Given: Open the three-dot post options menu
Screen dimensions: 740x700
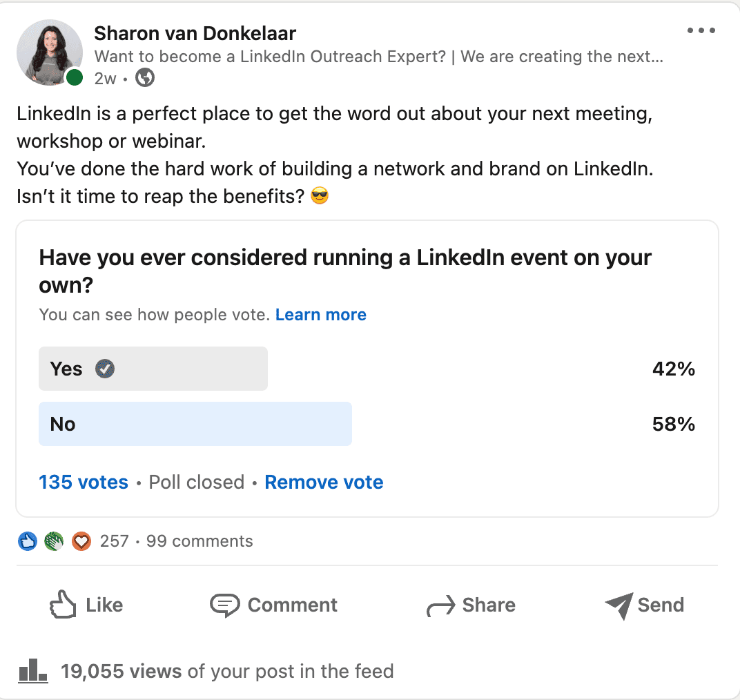Looking at the screenshot, I should tap(701, 30).
